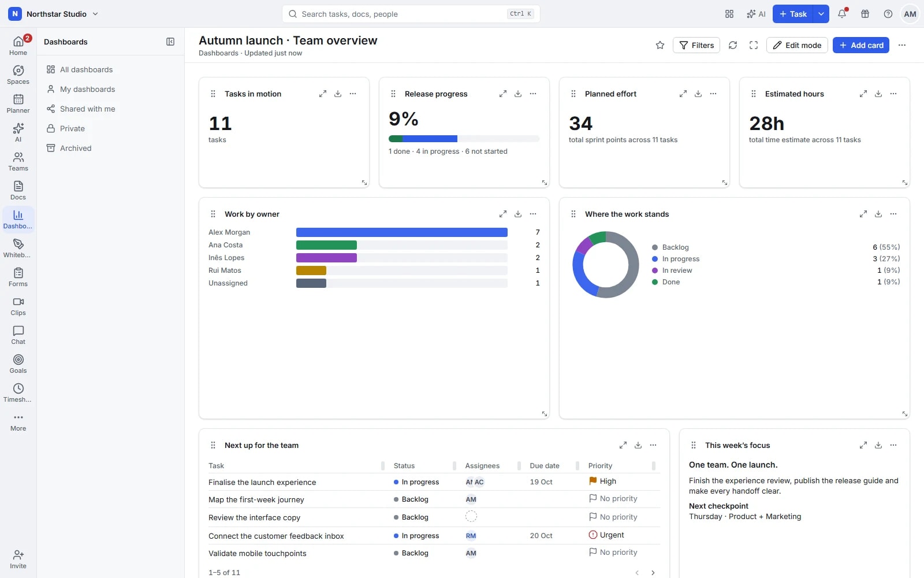
Task: Click the blue Task create button
Action: click(x=793, y=14)
